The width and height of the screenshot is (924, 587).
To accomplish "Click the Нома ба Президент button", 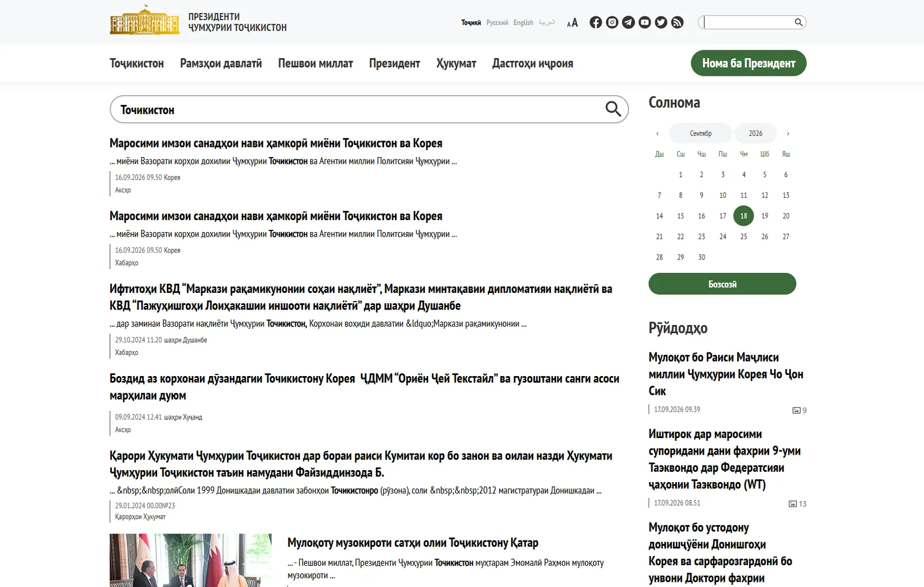I will pyautogui.click(x=749, y=63).
